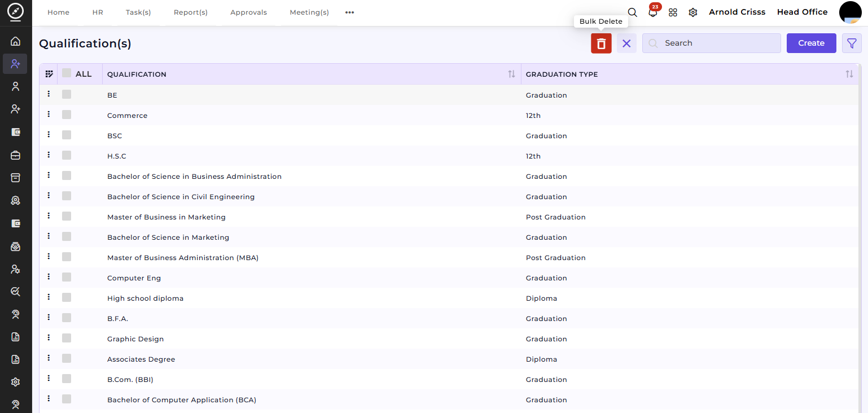Click the 12th cell for H.S.C row
The width and height of the screenshot is (868, 413).
533,156
